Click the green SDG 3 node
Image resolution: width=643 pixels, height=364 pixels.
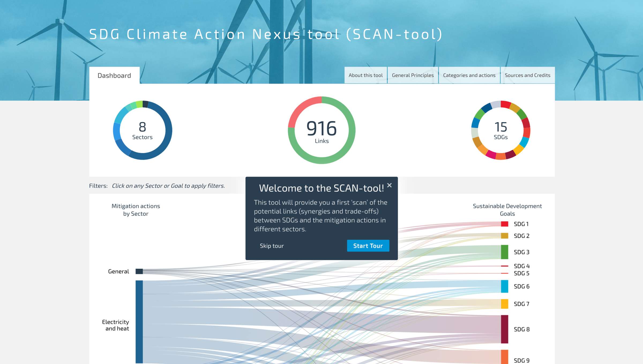504,252
